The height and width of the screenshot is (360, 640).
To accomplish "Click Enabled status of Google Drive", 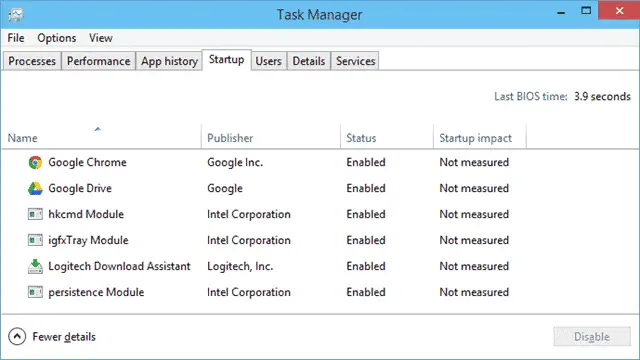I will point(366,189).
